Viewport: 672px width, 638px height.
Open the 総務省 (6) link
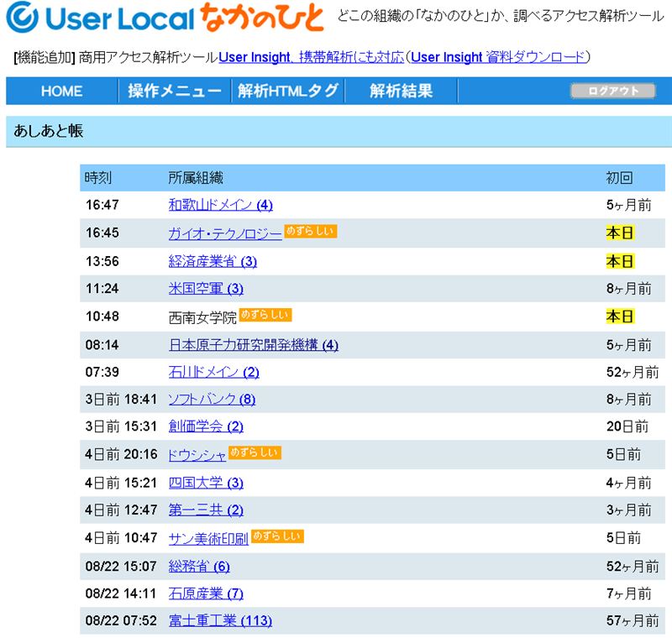(x=199, y=567)
